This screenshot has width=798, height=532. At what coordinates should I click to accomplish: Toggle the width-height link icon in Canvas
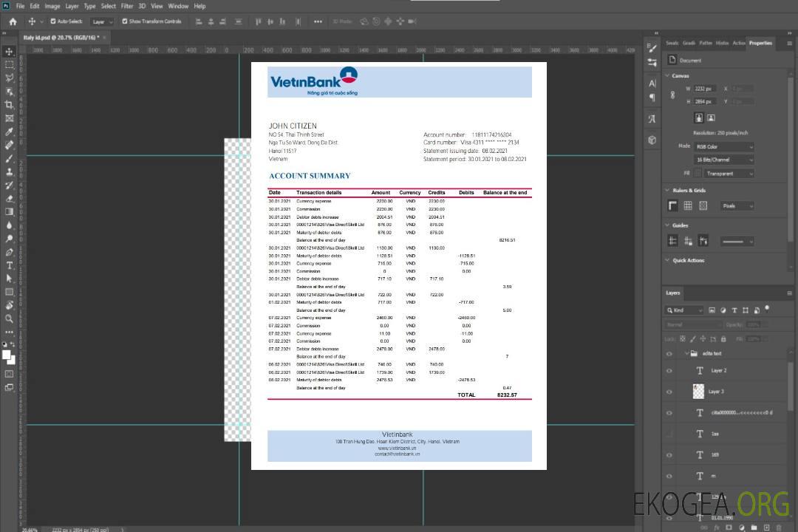coord(672,95)
